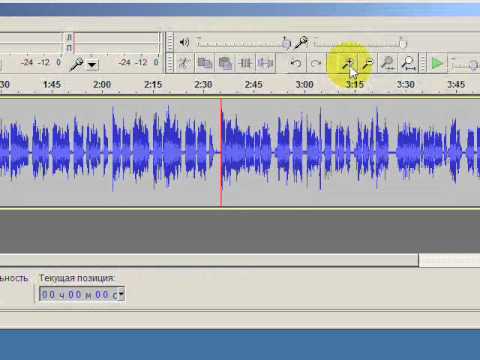Screen dimensions: 480x360
Task: Click the 'Текущая позиция:' label
Action: 77,278
